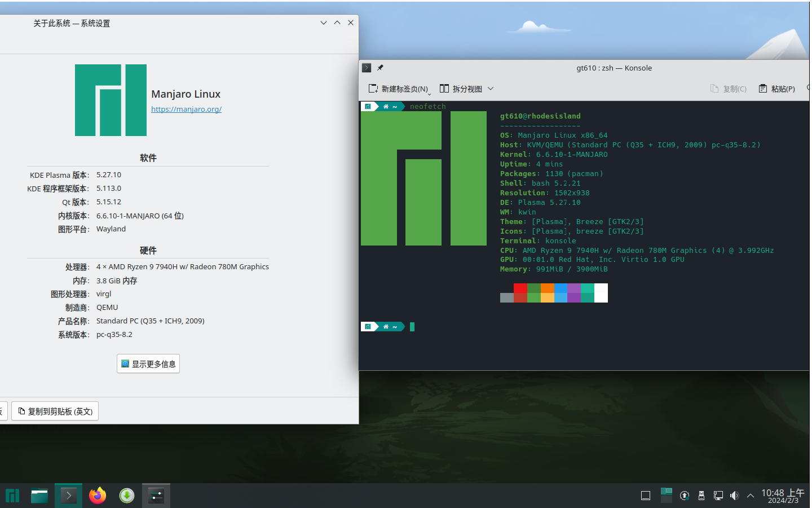Expand hidden system tray icons with the chevron
812x508 pixels.
[750, 495]
